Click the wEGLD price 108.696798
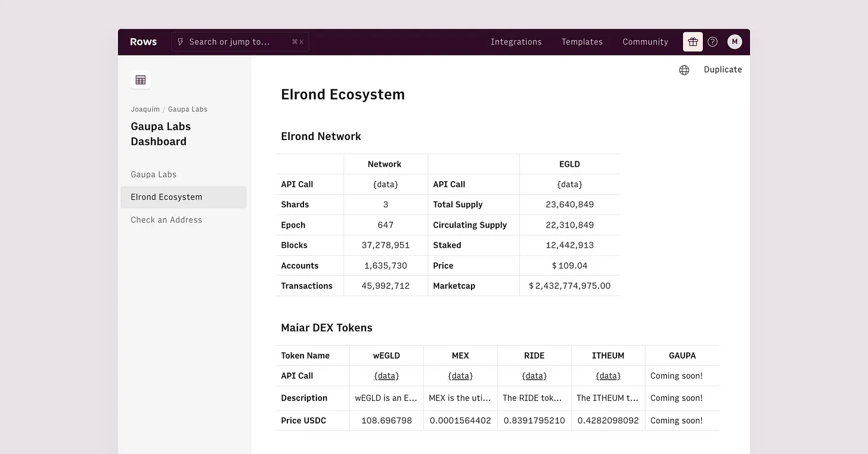868x454 pixels. [386, 421]
